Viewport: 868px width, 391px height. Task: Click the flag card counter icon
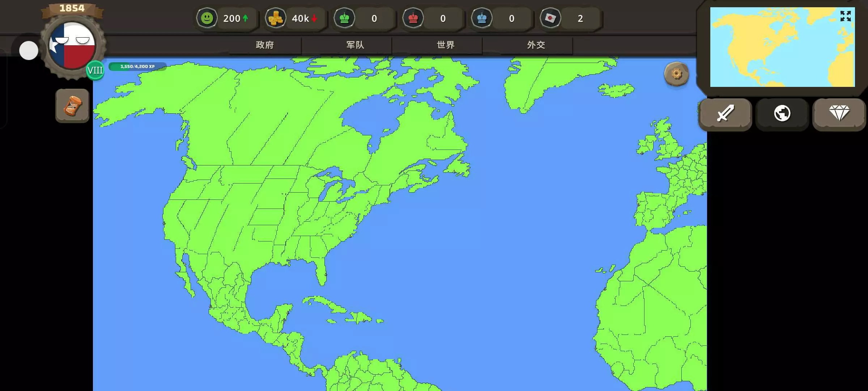(550, 18)
